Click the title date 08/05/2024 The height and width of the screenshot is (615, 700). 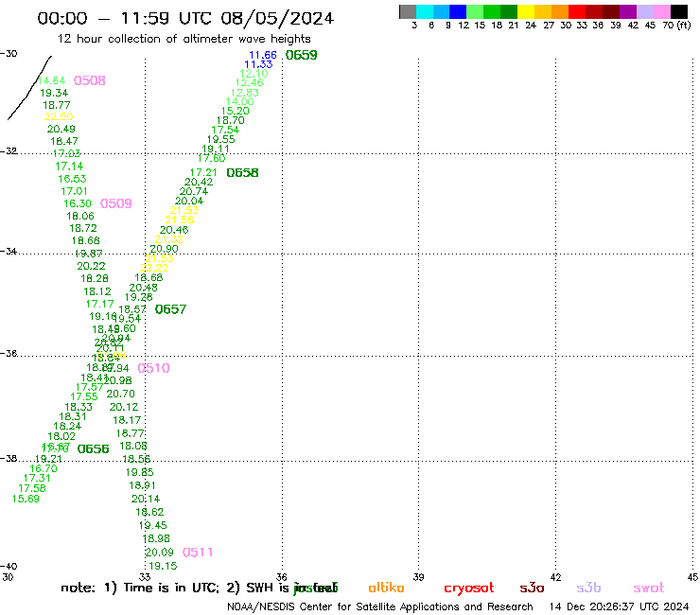277,18
